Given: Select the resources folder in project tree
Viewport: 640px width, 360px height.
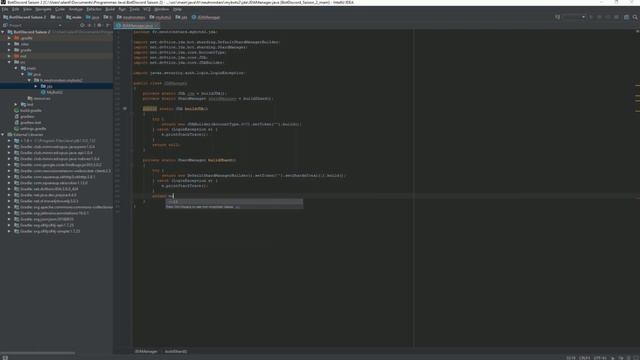Looking at the screenshot, I should click(x=42, y=98).
